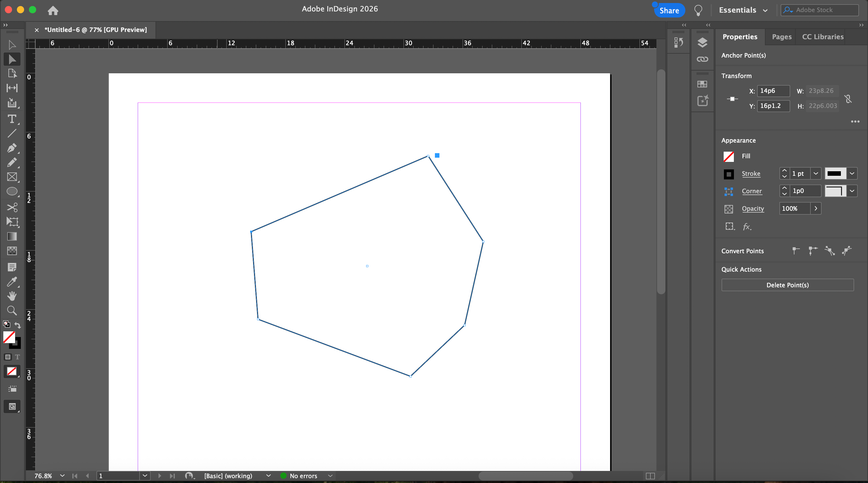Switch to the Pages tab

point(782,37)
